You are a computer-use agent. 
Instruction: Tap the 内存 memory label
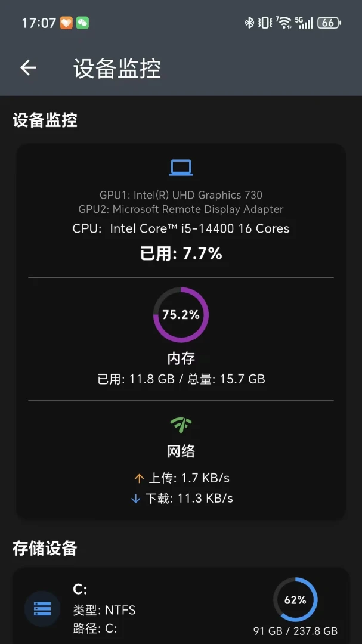tap(181, 358)
